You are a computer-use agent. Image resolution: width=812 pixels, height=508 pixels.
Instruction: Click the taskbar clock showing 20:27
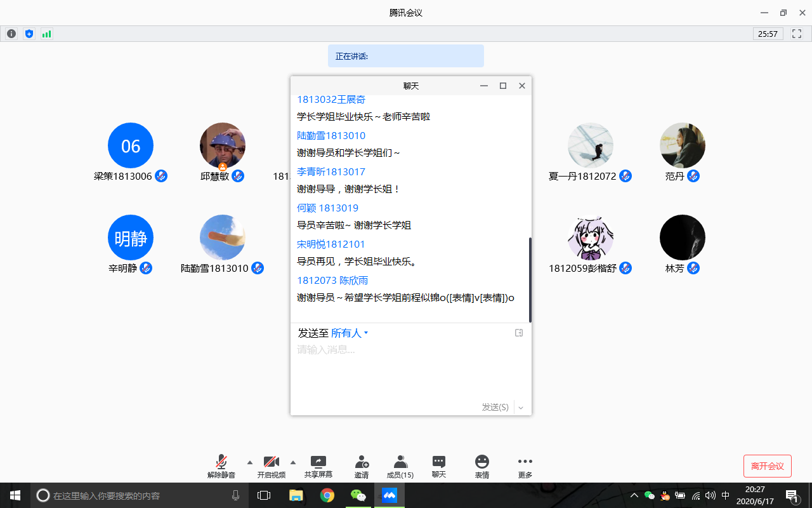[755, 495]
